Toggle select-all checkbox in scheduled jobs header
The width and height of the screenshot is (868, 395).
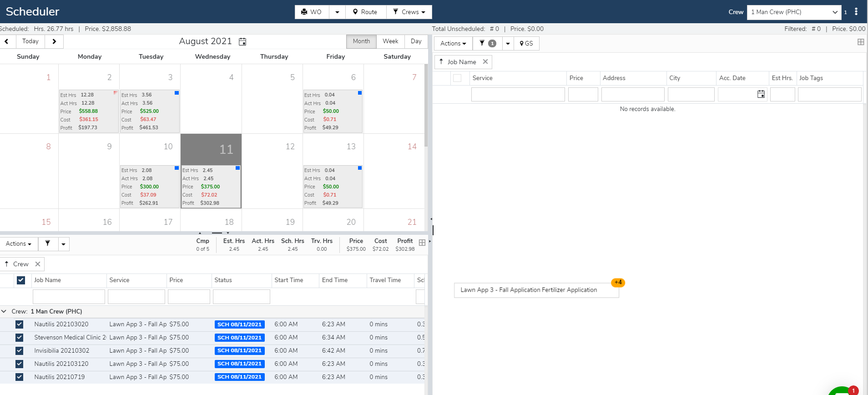pos(21,280)
